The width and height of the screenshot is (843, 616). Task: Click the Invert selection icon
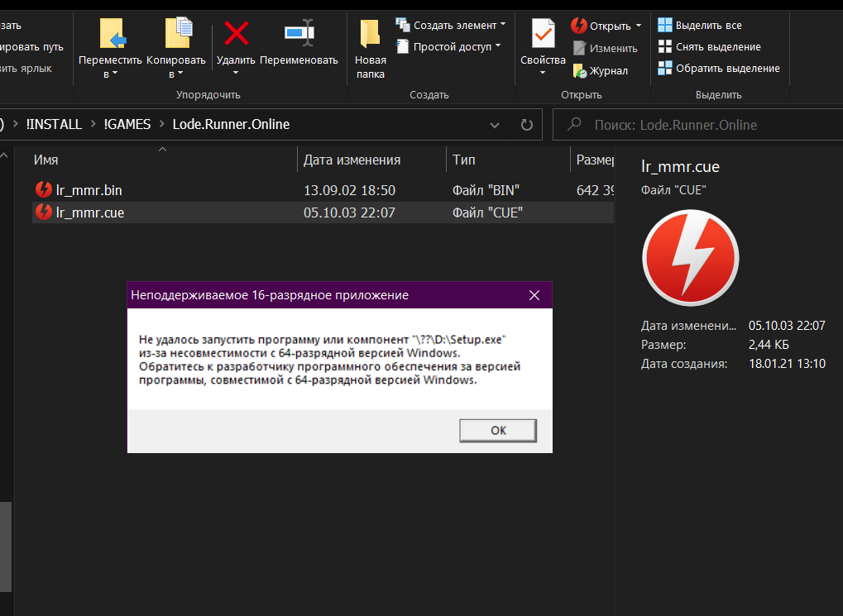pos(665,68)
